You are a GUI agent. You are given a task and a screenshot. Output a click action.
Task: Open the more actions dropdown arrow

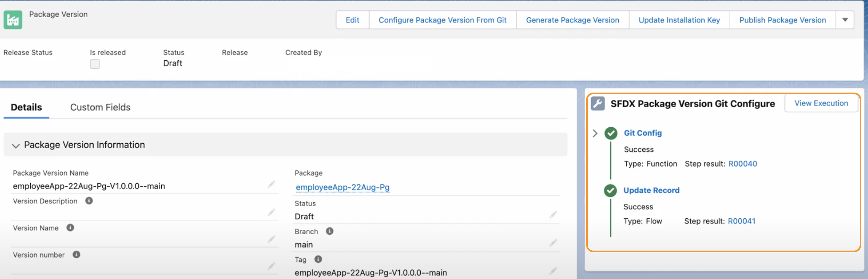(x=845, y=20)
